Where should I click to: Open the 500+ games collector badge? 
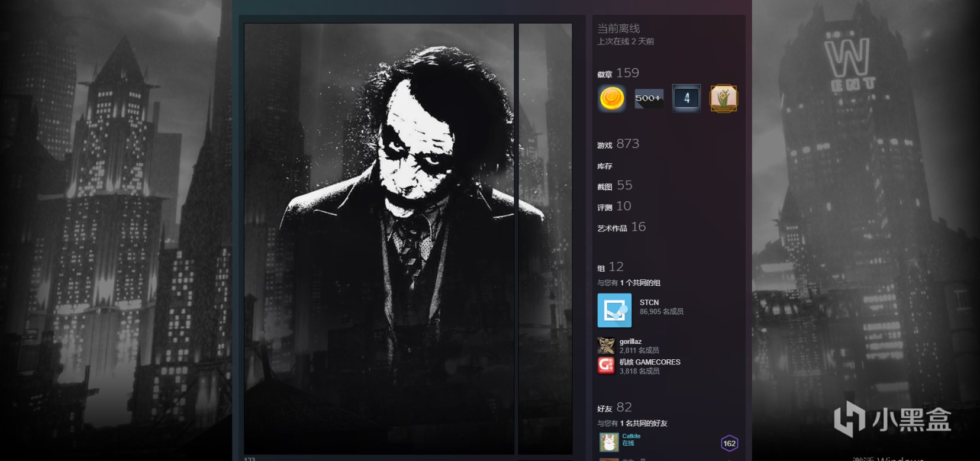[x=649, y=98]
